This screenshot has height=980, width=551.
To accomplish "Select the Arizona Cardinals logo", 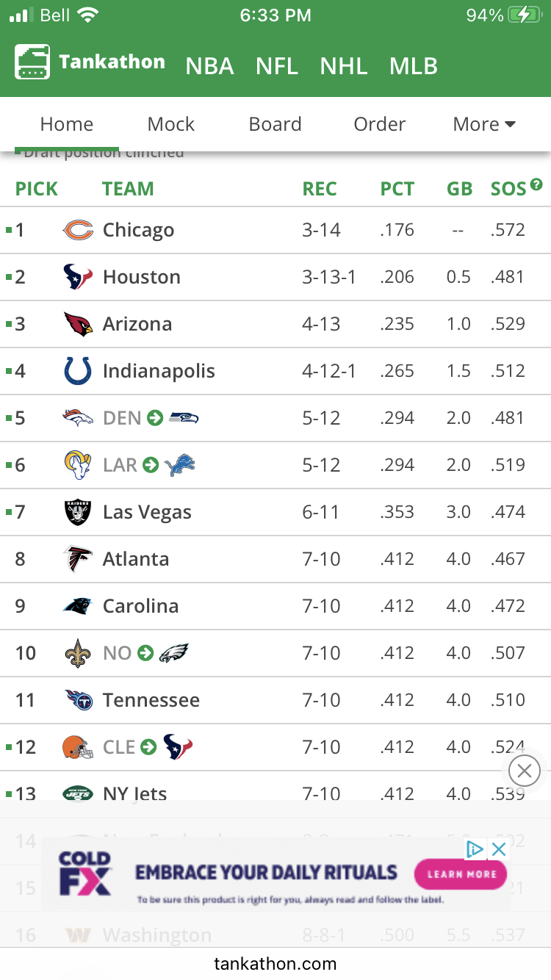I will [x=78, y=324].
